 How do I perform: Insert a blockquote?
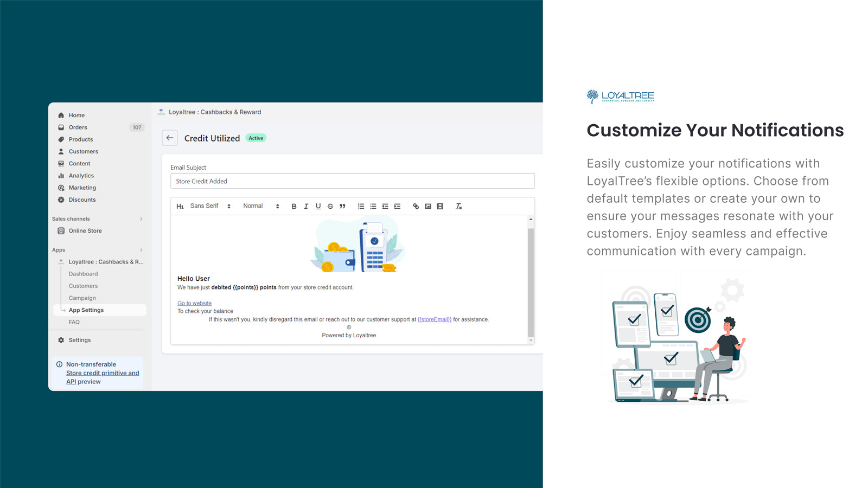click(342, 206)
